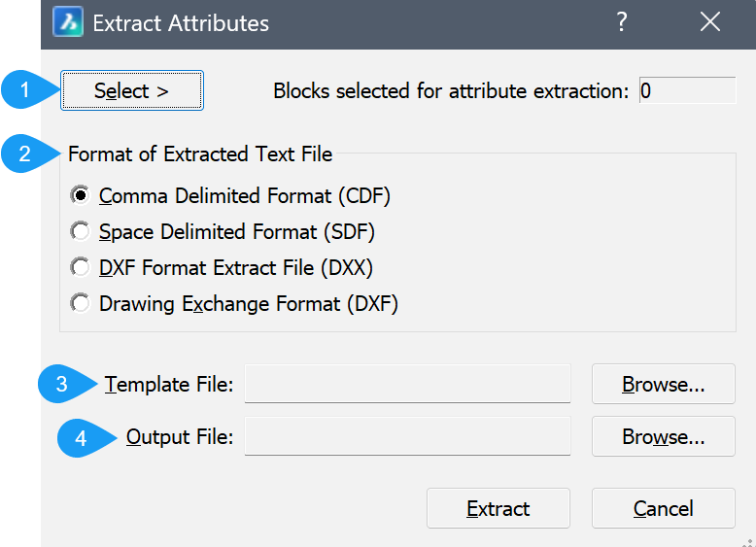Screen dimensions: 756x547
Task: Click the blocks selected count field
Action: point(687,91)
